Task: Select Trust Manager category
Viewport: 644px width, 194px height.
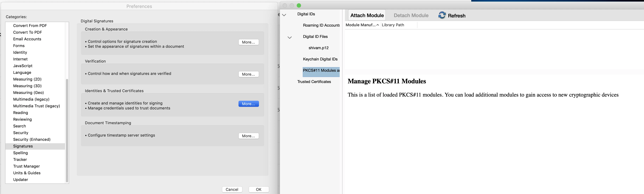Action: 27,166
